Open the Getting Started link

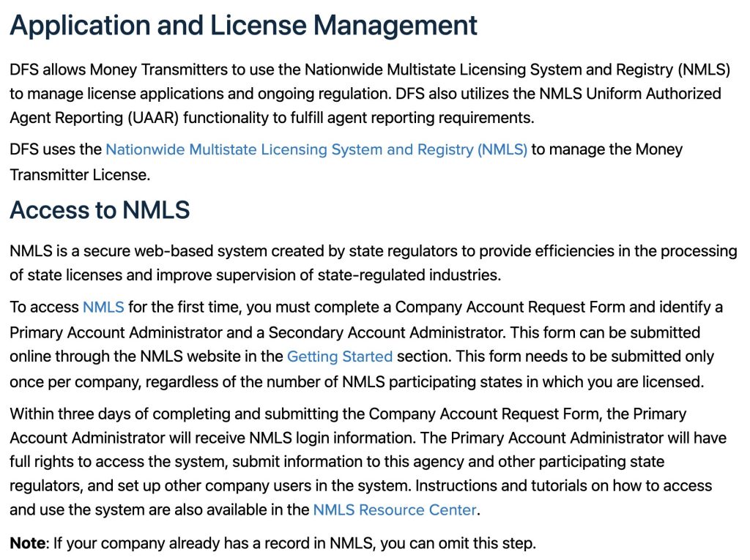pos(340,357)
